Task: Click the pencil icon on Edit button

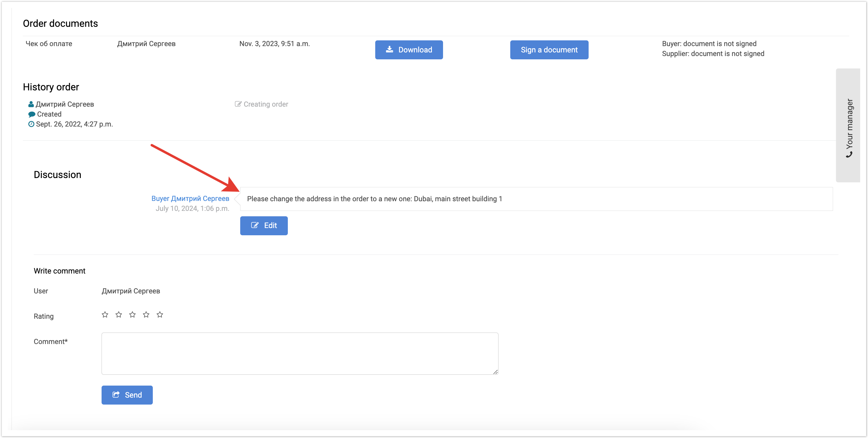Action: tap(255, 225)
